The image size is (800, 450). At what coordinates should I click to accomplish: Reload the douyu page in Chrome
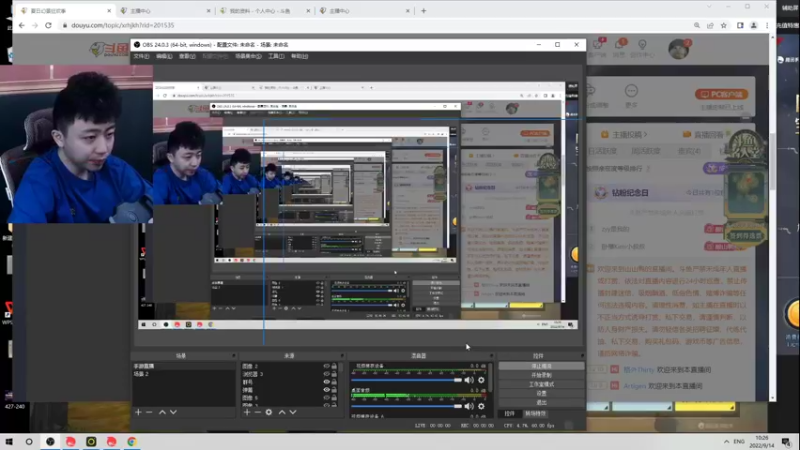48,25
